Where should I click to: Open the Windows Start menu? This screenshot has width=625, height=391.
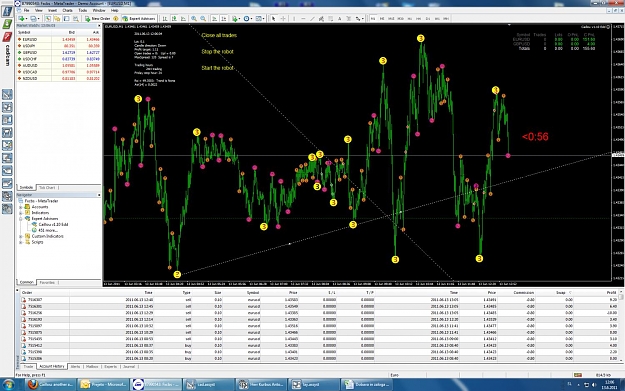tap(8, 385)
